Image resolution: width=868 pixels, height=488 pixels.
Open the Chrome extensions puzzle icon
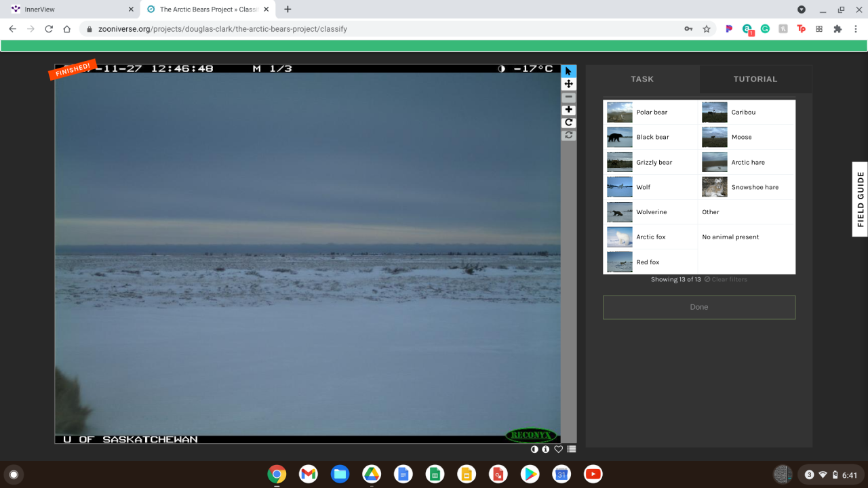(x=837, y=29)
